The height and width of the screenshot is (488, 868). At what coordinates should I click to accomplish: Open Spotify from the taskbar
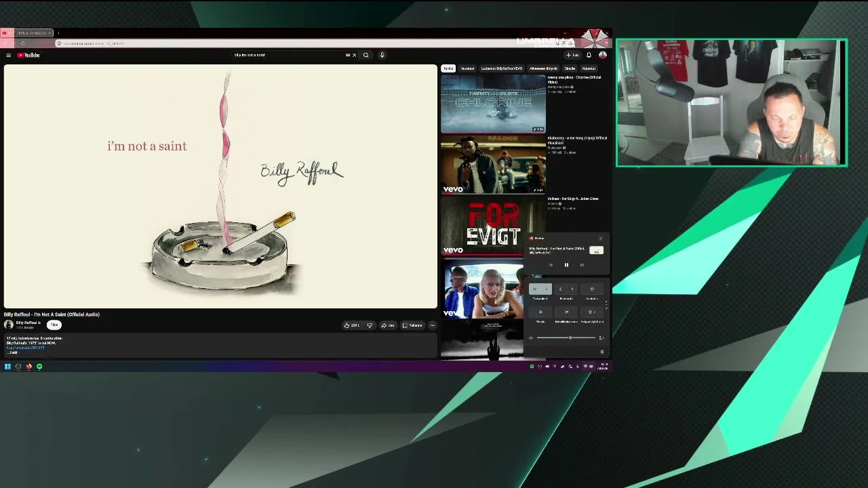point(39,367)
